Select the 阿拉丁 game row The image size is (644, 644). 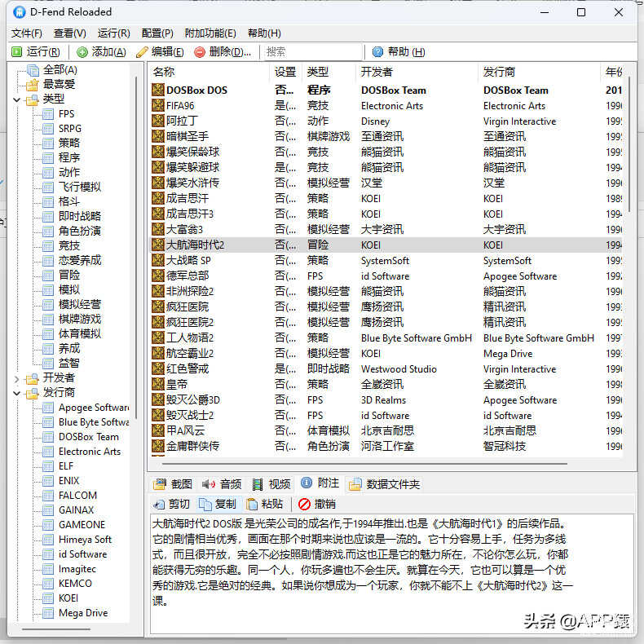386,121
